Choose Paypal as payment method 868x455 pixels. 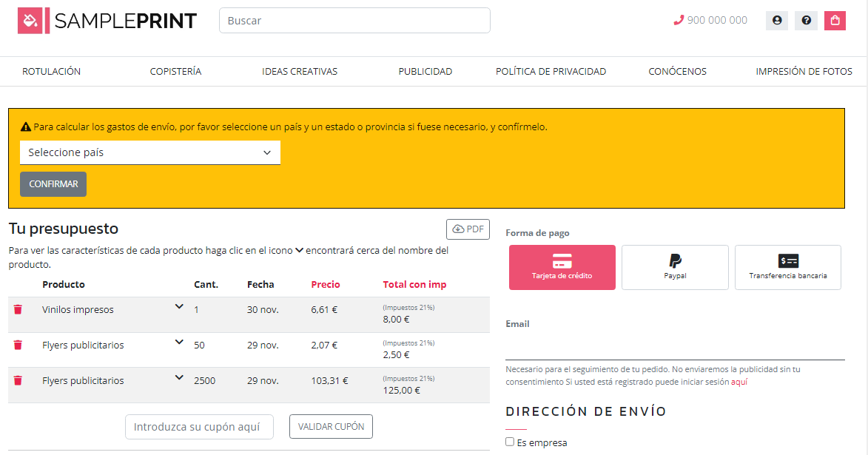[675, 267]
